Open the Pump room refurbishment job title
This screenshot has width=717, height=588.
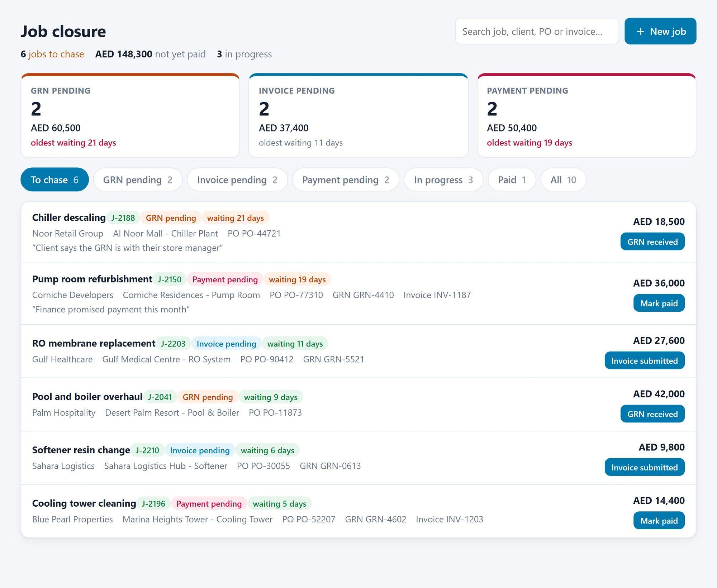(x=92, y=279)
